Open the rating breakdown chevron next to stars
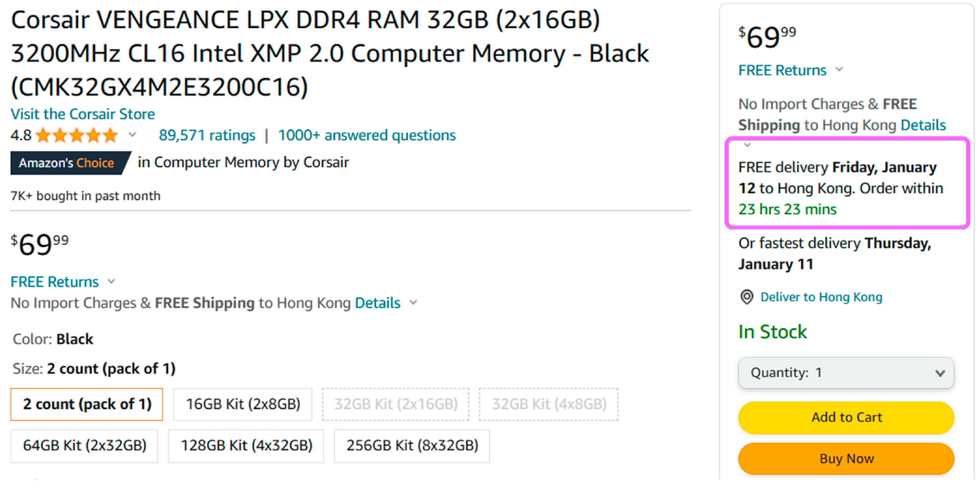Screen dimensions: 980x497 (132, 135)
